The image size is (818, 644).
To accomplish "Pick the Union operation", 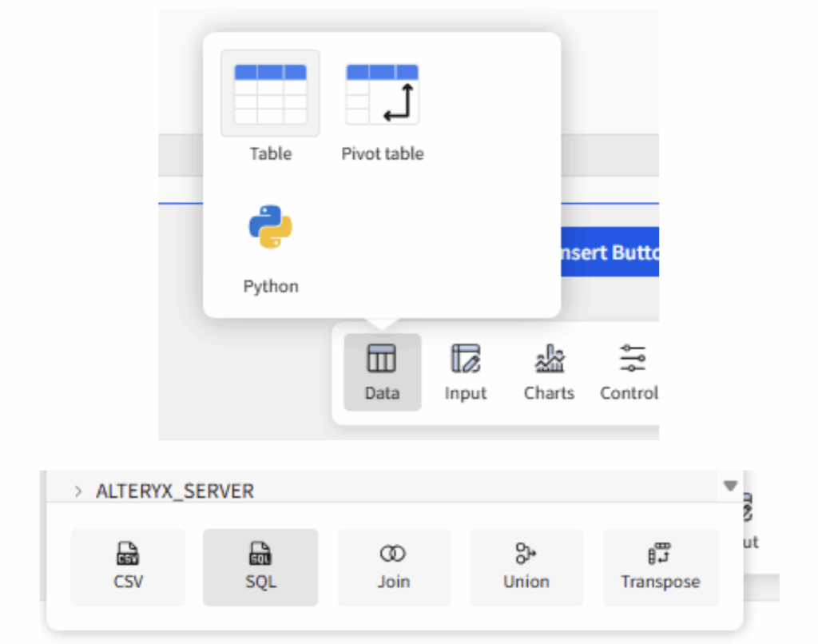I will pos(526,567).
